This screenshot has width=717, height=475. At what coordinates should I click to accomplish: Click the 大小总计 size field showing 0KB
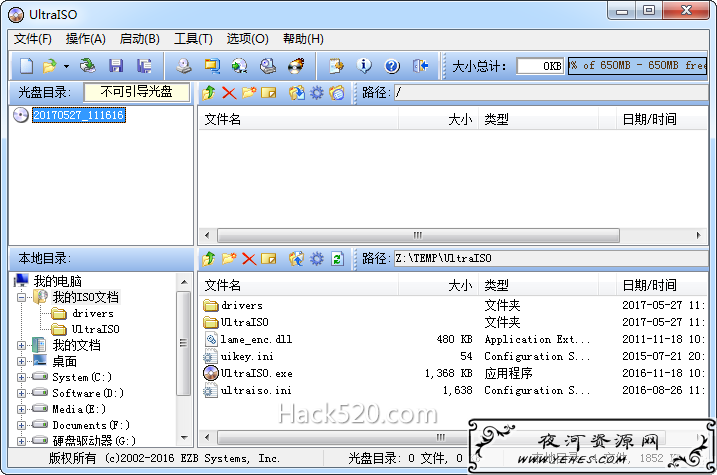click(540, 66)
